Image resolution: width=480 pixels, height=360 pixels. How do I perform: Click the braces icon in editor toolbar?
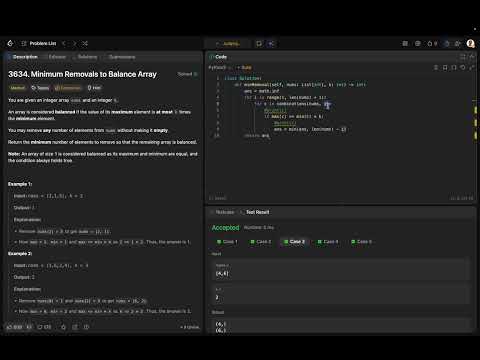click(x=454, y=68)
